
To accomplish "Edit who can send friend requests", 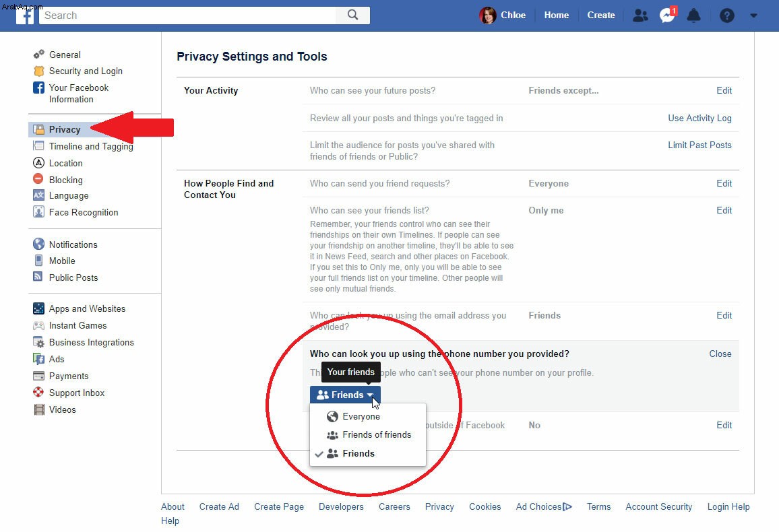I will coord(724,183).
